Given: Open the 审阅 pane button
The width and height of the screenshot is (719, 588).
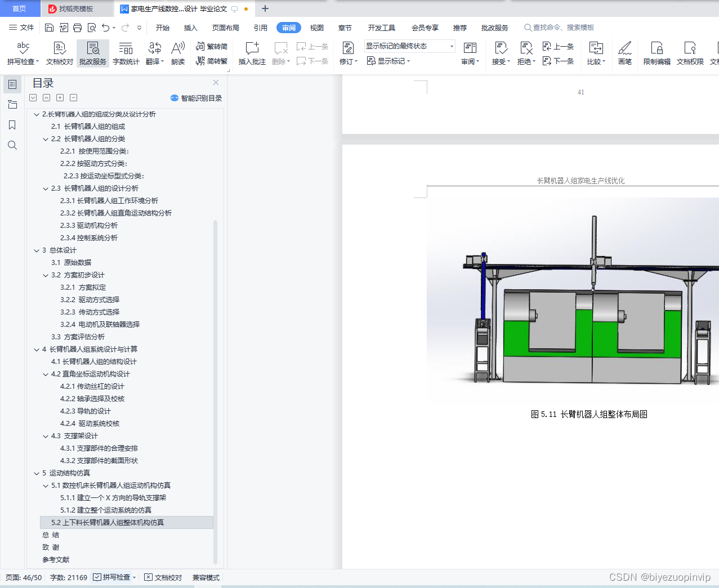Looking at the screenshot, I should [x=470, y=53].
